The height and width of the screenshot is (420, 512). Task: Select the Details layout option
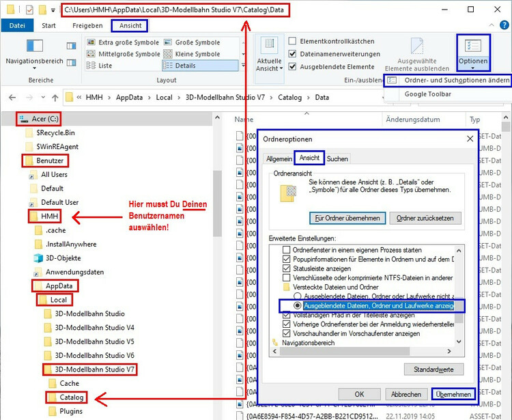pos(200,66)
